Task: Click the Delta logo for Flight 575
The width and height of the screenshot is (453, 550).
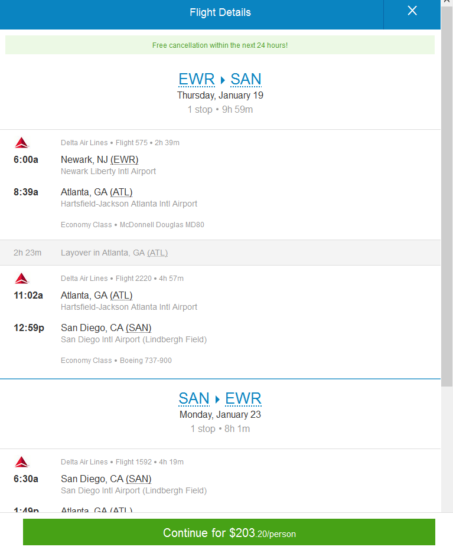Action: coord(21,143)
